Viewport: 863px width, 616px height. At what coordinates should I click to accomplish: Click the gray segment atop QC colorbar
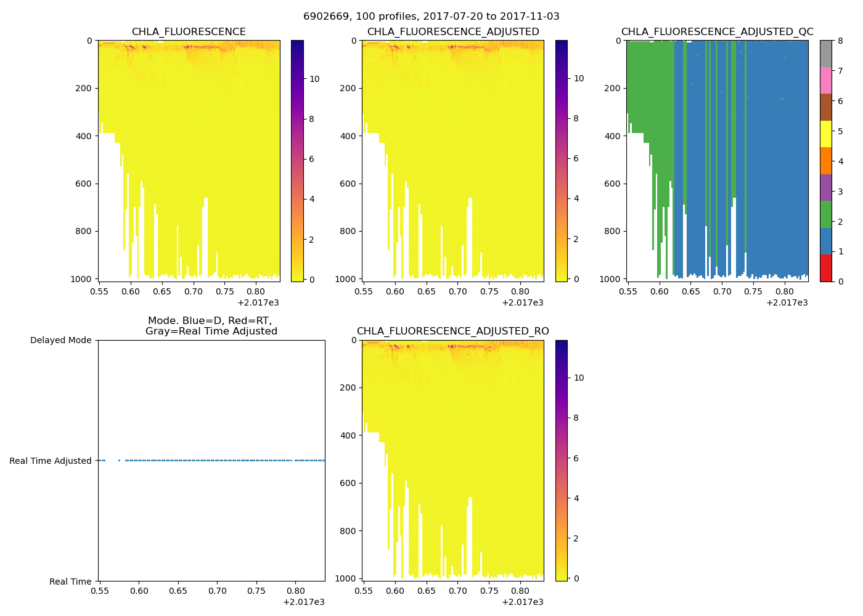825,54
